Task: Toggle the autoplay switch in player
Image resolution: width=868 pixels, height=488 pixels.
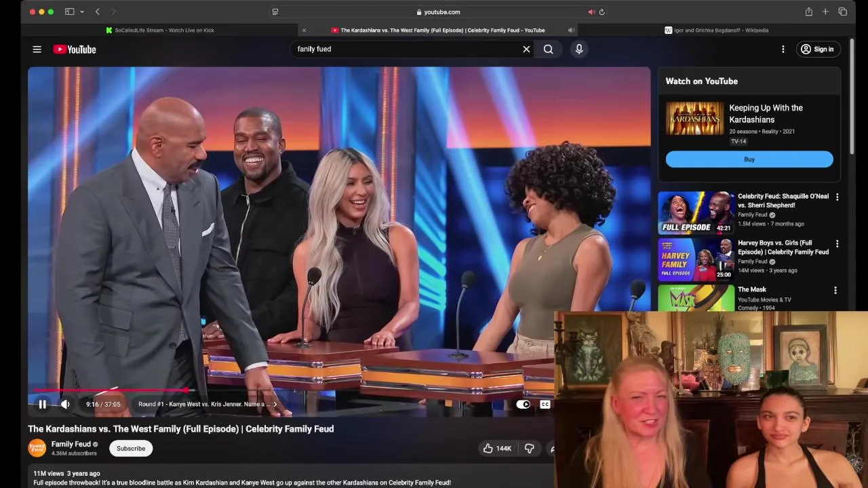Action: pos(524,404)
